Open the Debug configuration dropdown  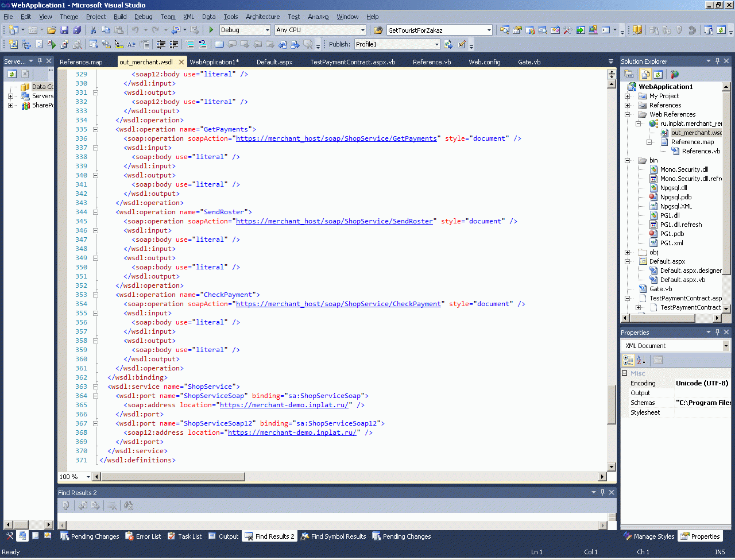click(x=268, y=30)
